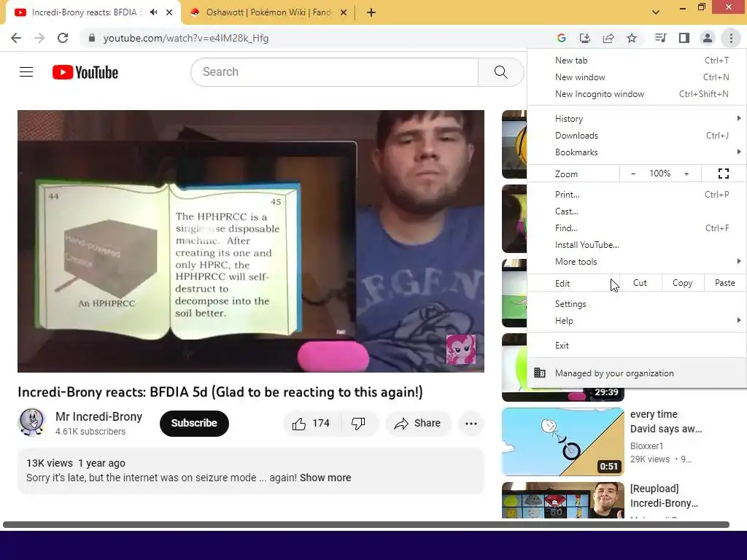The image size is (747, 560).
Task: Select New Incognito window menu item
Action: [x=638, y=94]
